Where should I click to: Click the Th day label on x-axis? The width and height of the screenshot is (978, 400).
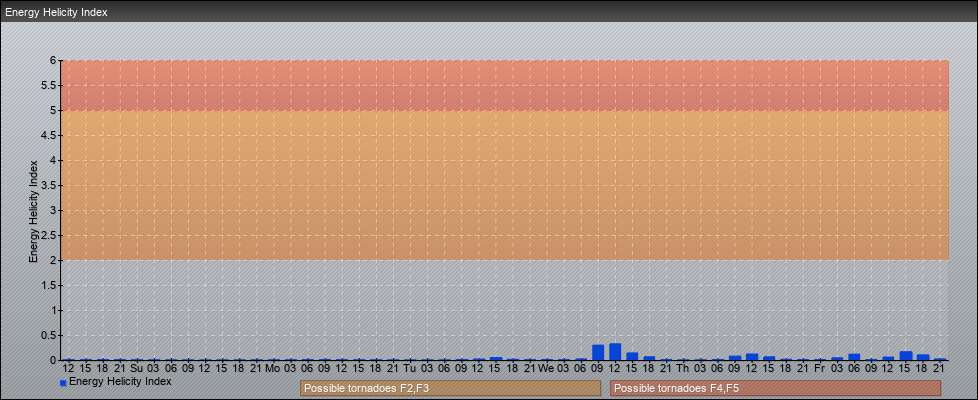683,368
